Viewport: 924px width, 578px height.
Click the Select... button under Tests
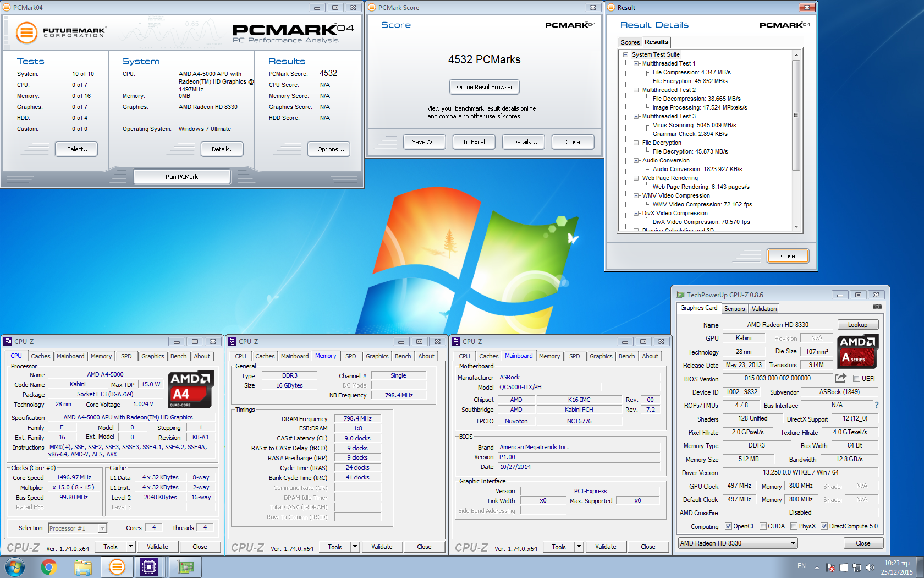click(x=76, y=149)
